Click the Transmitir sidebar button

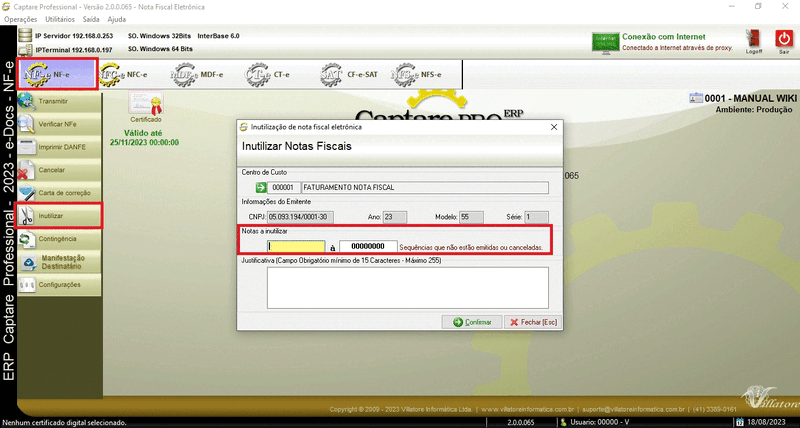click(59, 102)
